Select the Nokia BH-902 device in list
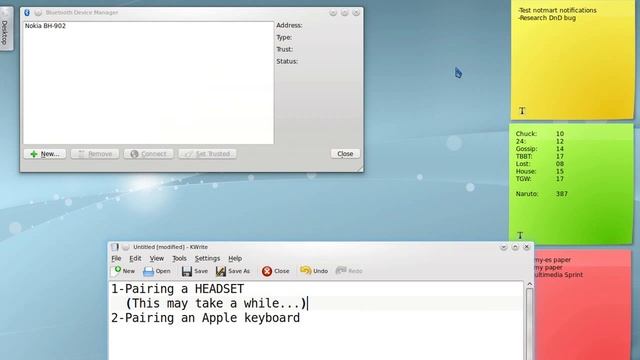Image resolution: width=640 pixels, height=360 pixels. pyautogui.click(x=45, y=26)
